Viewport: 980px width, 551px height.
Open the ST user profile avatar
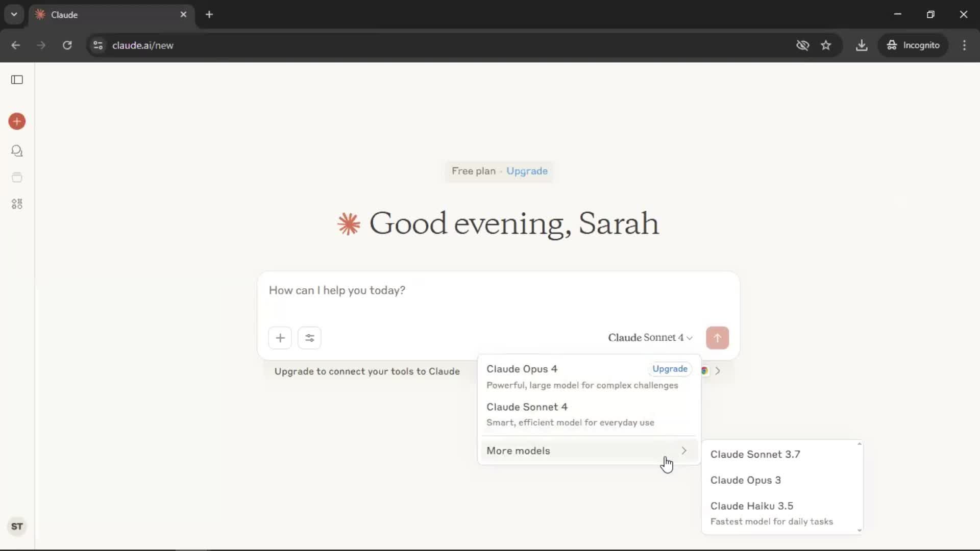[x=17, y=527]
